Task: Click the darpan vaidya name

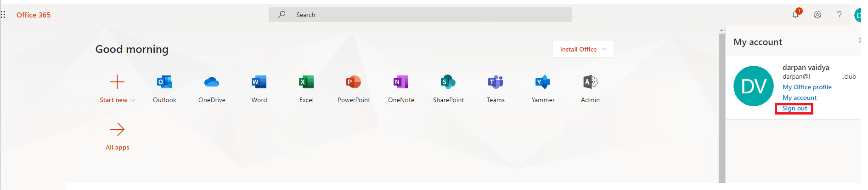Action: tap(806, 68)
